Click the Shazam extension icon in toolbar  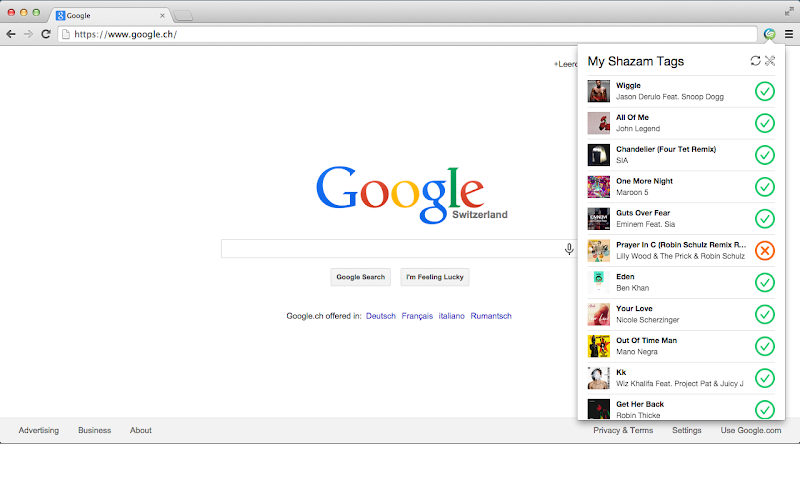coord(769,34)
